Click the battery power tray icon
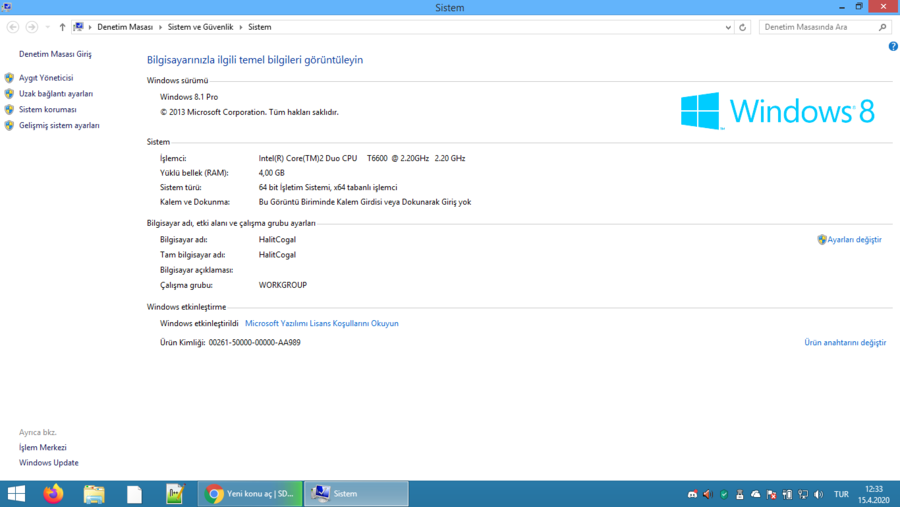900x507 pixels. (x=787, y=494)
